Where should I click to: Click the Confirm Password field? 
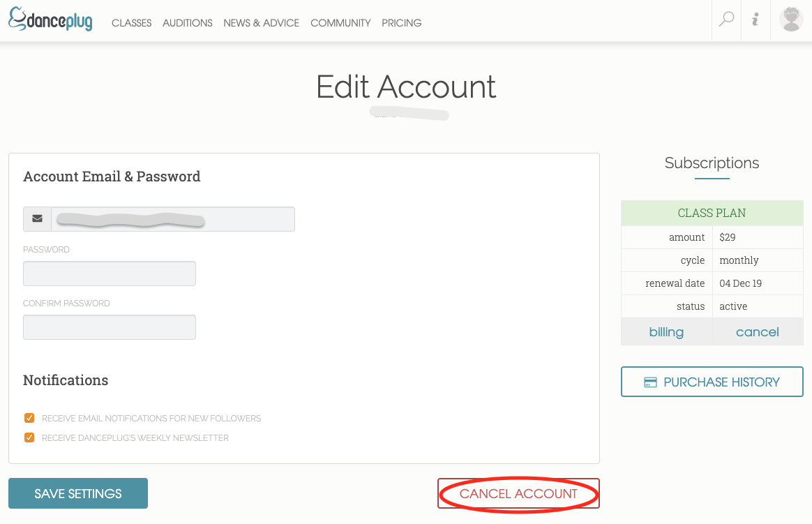click(110, 327)
